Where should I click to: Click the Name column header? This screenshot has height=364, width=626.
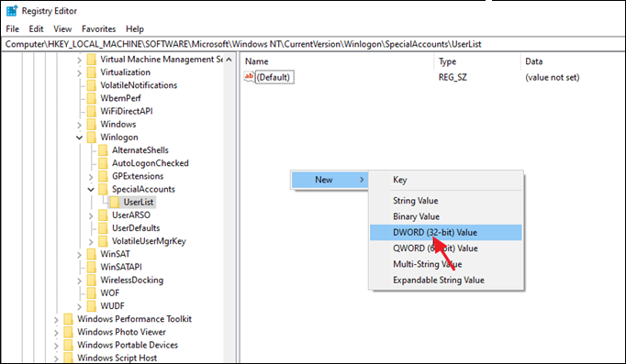pos(257,61)
